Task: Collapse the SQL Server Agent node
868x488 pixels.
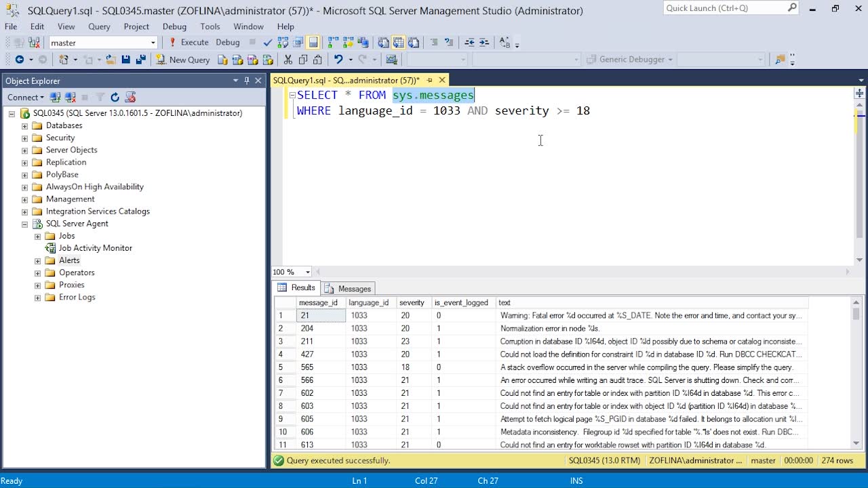Action: point(25,224)
